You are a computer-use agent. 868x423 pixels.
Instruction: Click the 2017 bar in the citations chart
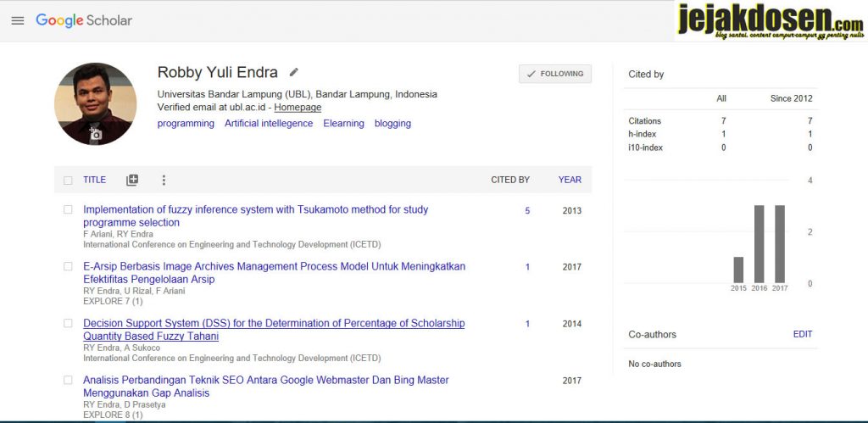tap(780, 244)
